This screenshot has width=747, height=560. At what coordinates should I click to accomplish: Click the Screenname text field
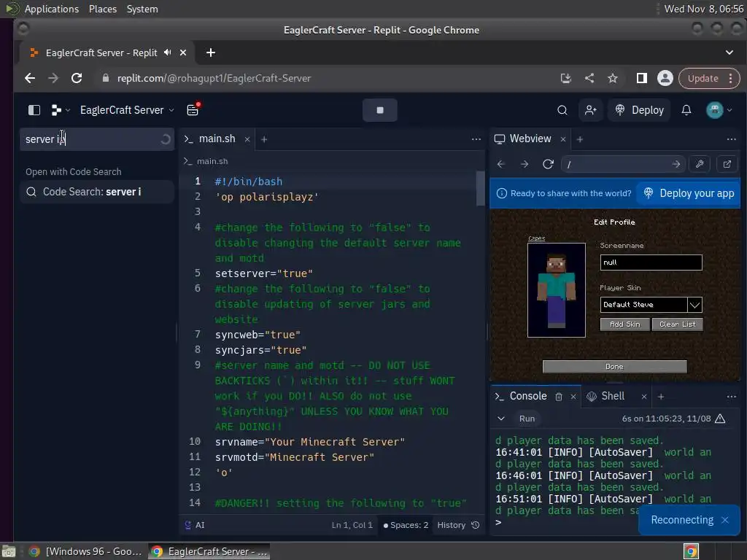click(651, 262)
